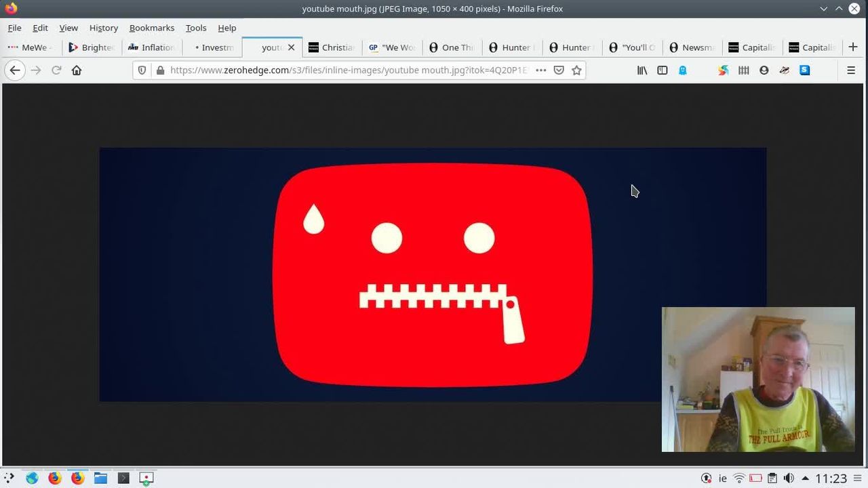Bookmark this page with the star icon
The height and width of the screenshot is (488, 868).
coord(576,70)
